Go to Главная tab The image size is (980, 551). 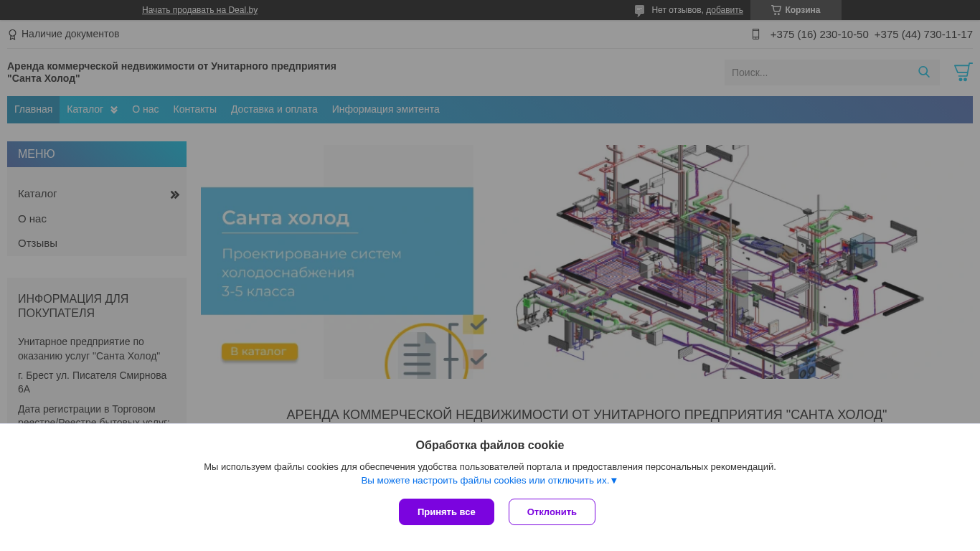coord(33,109)
